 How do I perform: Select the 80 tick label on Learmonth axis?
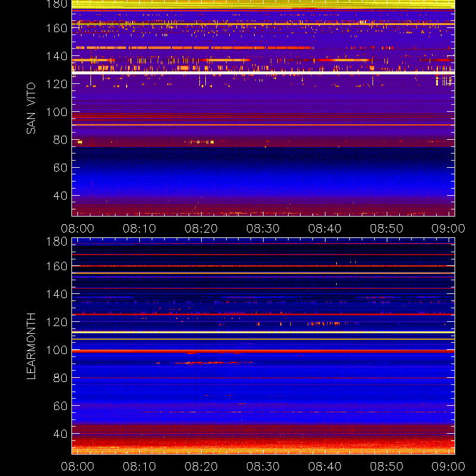point(60,378)
